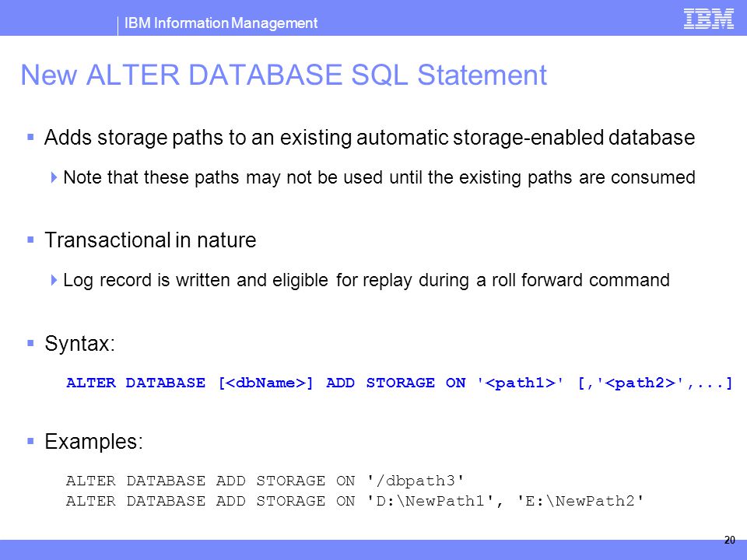
Task: Click the Note that these paths sub-bullet text
Action: [379, 177]
